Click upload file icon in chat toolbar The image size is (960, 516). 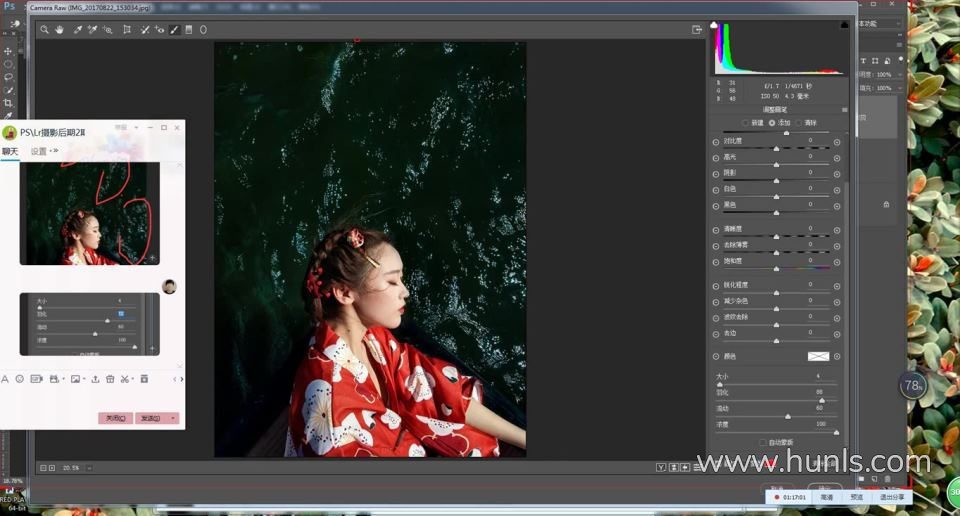click(x=96, y=380)
